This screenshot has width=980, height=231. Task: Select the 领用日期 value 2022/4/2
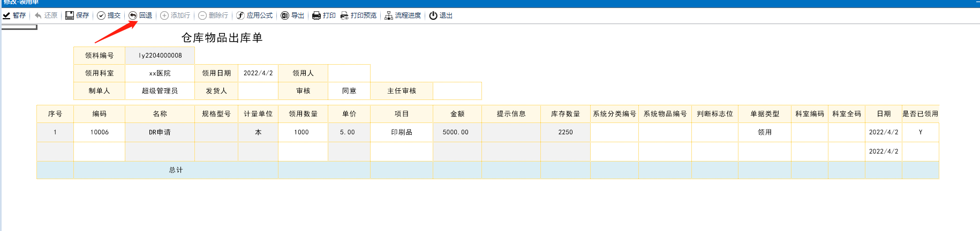[x=258, y=73]
